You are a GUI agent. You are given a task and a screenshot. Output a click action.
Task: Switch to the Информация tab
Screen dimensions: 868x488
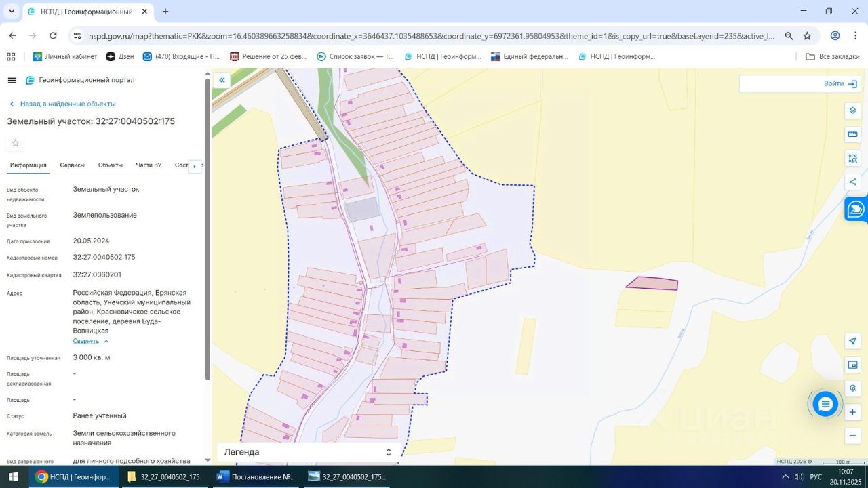(x=28, y=165)
